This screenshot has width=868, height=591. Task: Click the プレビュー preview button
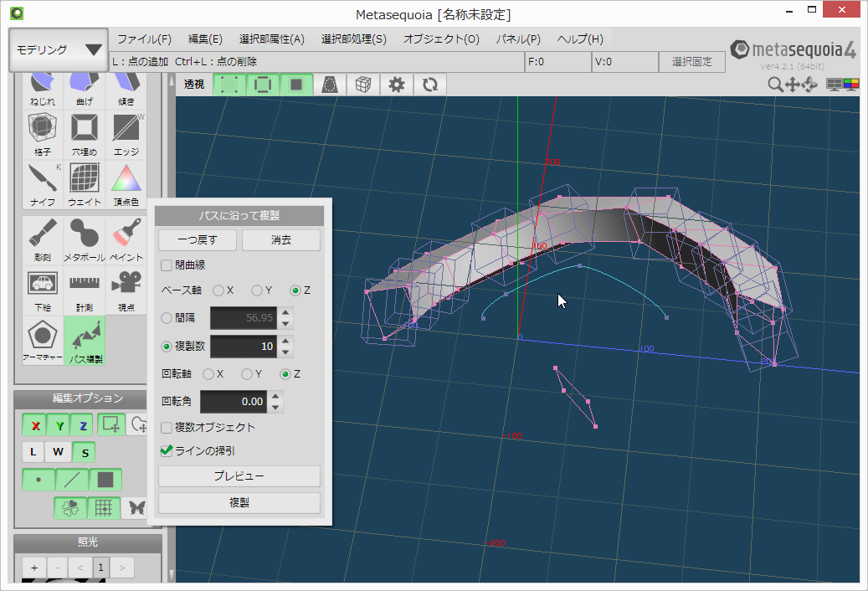[239, 476]
